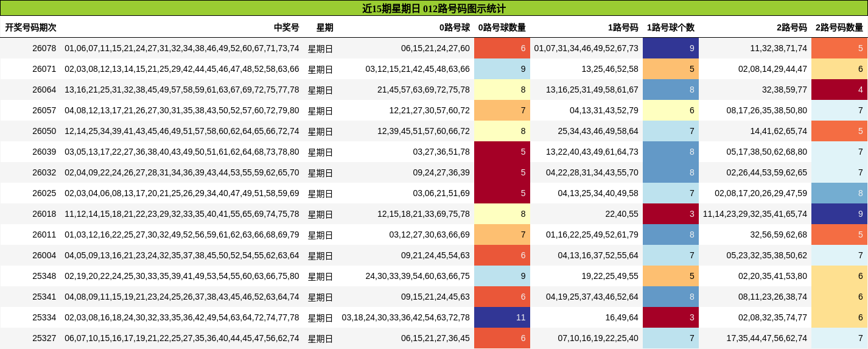Click the 0路 numbers '09,24,27,36,39'
Screen dimensions: 868x349
point(441,172)
